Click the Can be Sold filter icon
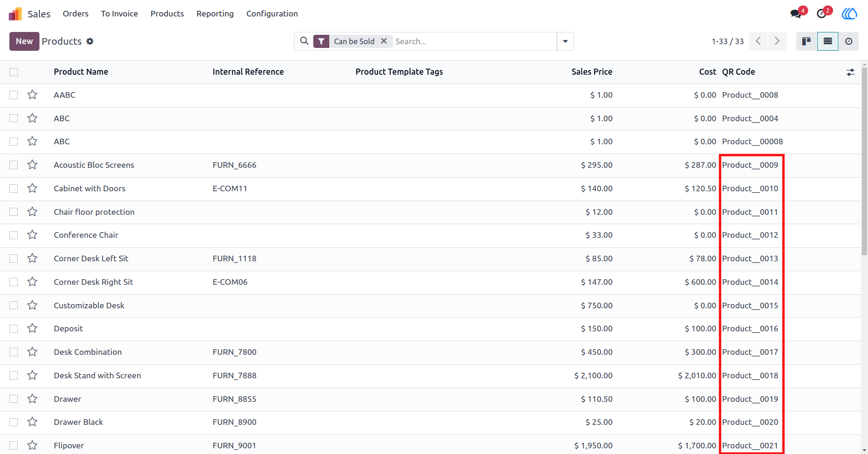 321,41
